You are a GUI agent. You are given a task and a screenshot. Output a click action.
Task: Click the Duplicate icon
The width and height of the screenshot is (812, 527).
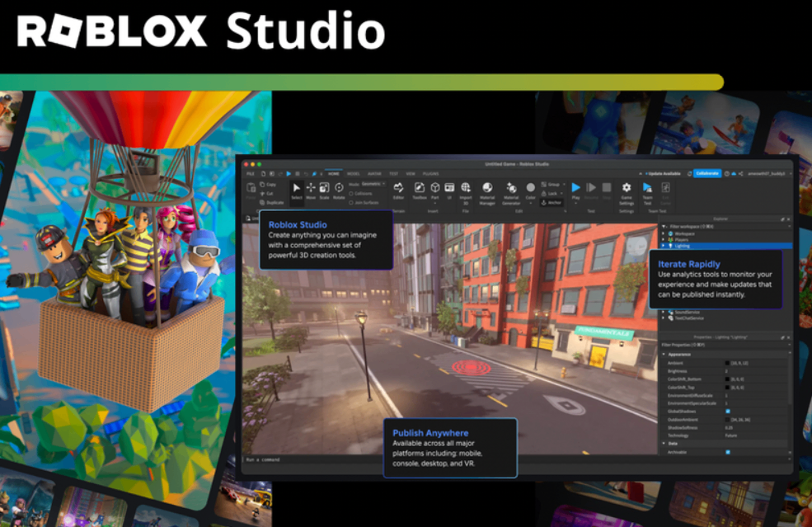(x=262, y=203)
